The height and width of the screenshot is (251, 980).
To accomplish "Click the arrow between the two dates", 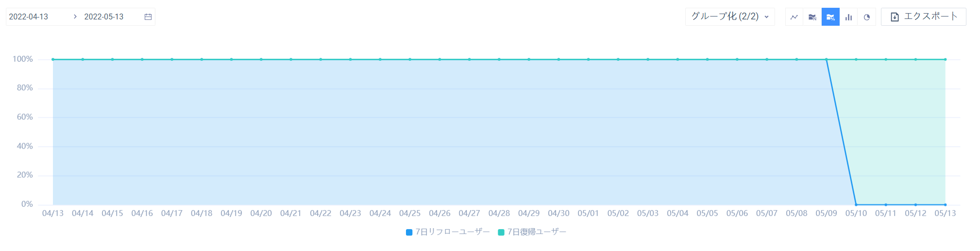I will 75,17.
